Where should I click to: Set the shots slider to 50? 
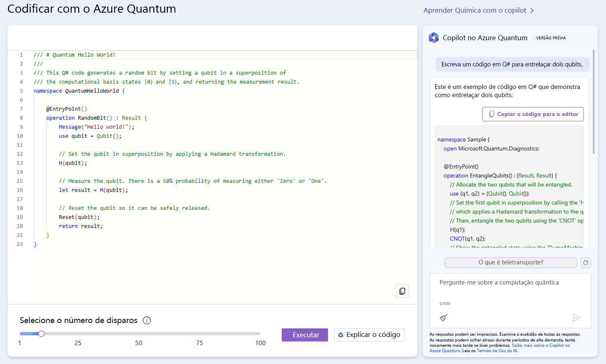(x=139, y=334)
